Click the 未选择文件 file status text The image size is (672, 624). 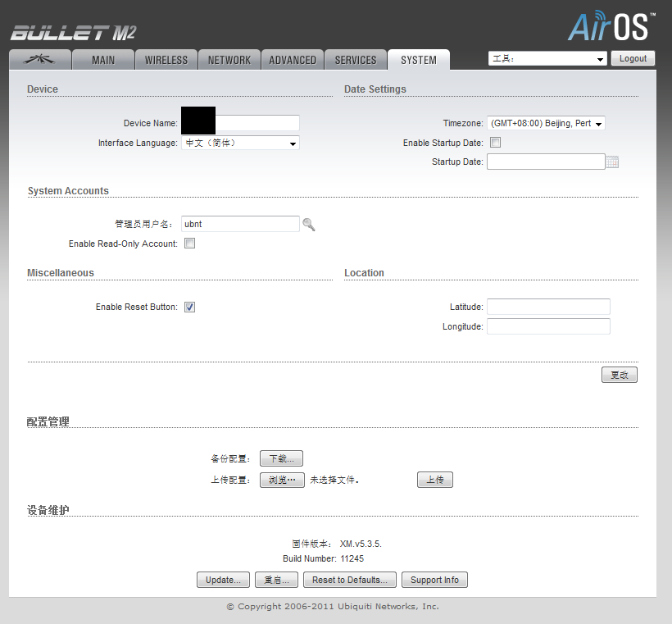(334, 480)
